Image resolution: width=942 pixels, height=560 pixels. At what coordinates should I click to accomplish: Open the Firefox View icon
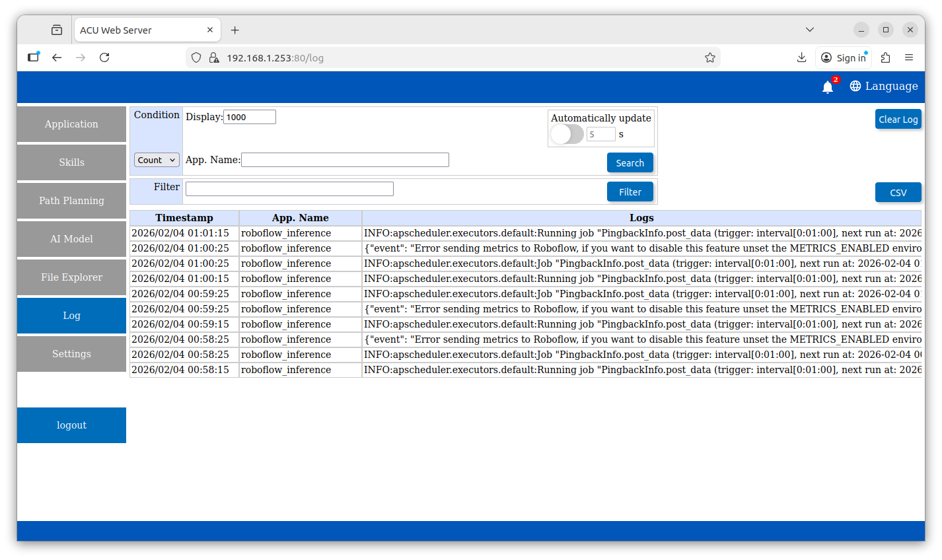(x=57, y=30)
